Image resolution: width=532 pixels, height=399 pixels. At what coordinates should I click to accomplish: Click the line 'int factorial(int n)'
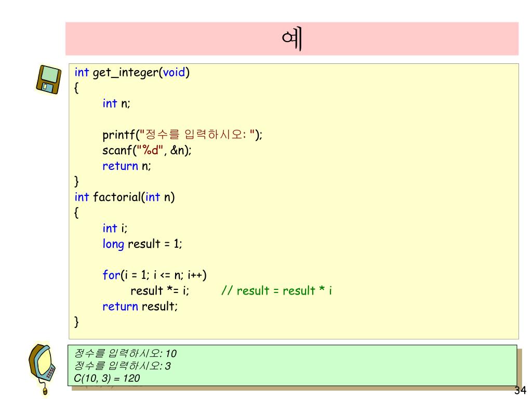(125, 197)
